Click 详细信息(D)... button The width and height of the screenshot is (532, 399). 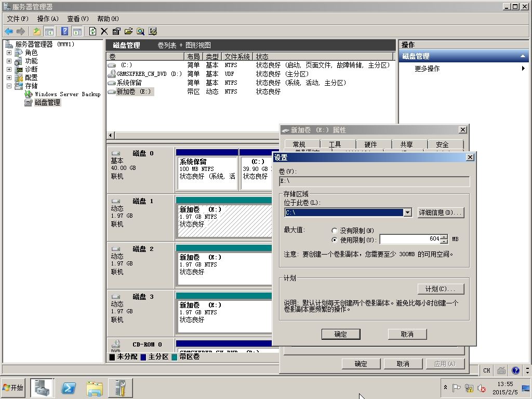pos(441,212)
